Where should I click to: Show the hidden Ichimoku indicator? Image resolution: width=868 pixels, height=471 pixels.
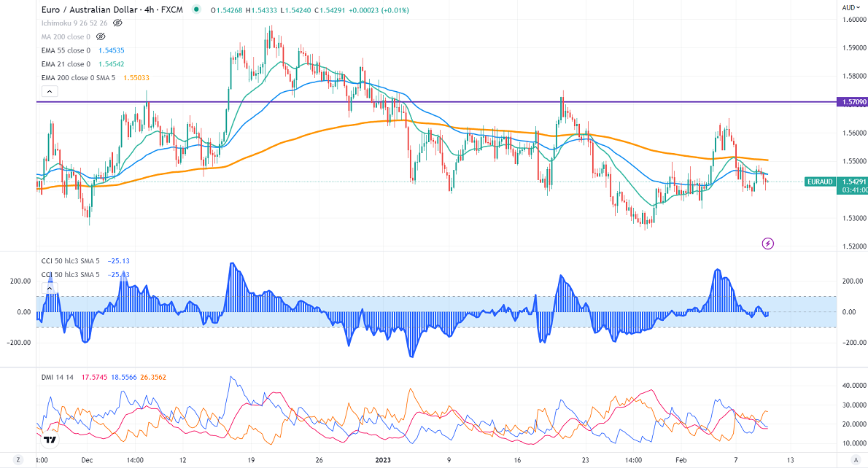click(x=117, y=23)
